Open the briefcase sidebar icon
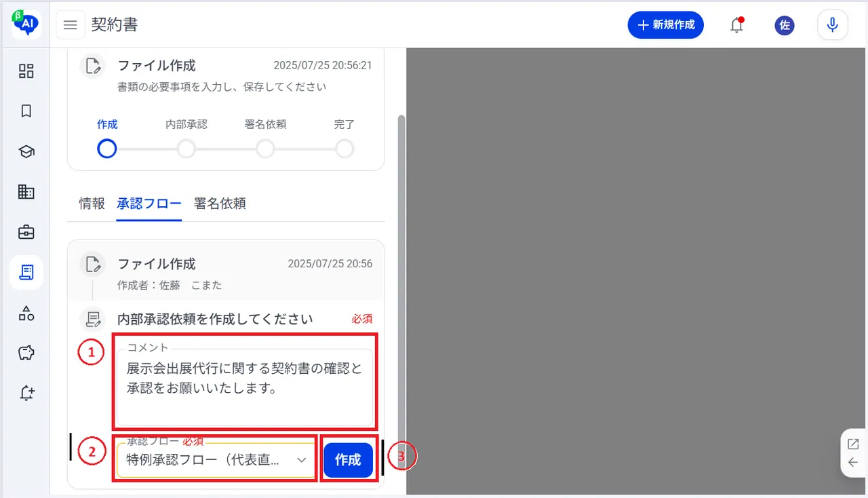 click(26, 232)
